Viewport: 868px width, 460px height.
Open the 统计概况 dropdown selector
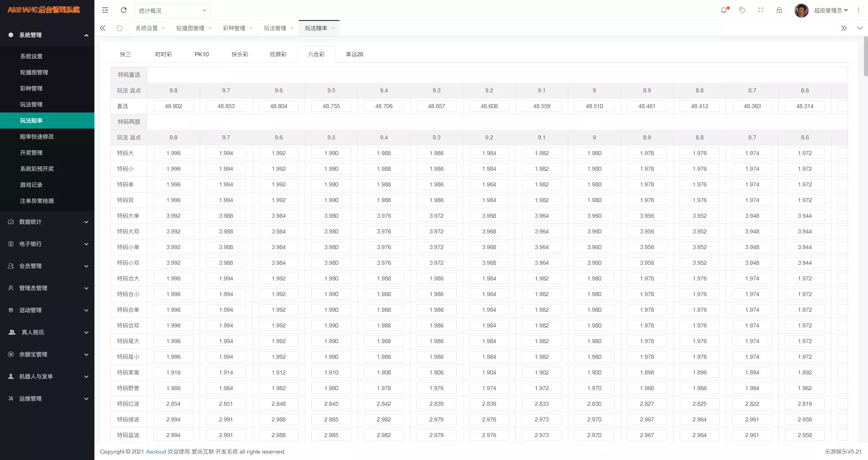pyautogui.click(x=172, y=11)
